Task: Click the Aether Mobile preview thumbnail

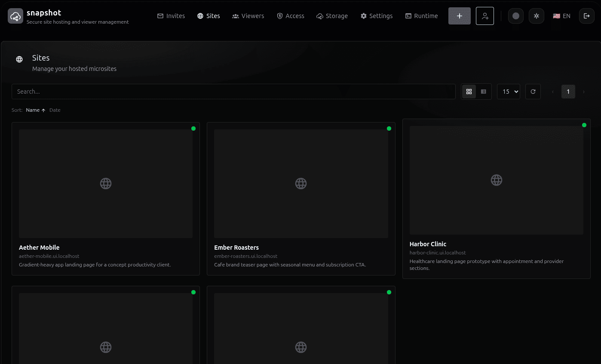Action: tap(106, 184)
